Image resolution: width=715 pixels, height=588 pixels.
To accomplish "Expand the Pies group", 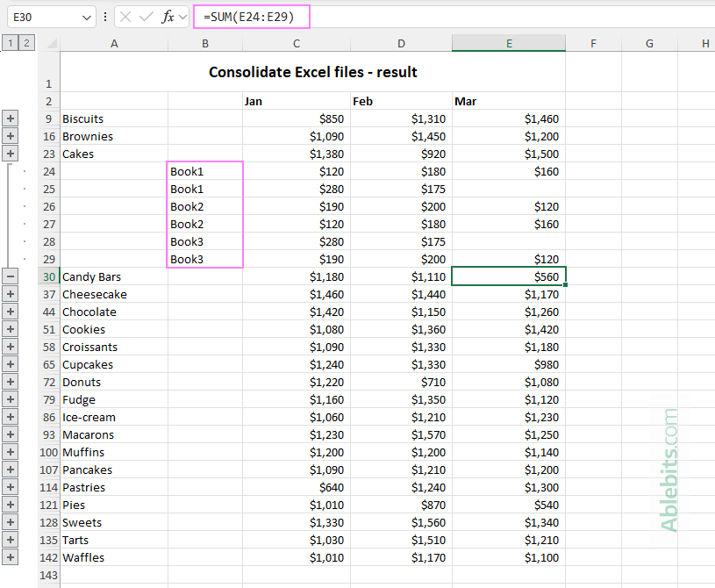I will pyautogui.click(x=10, y=505).
